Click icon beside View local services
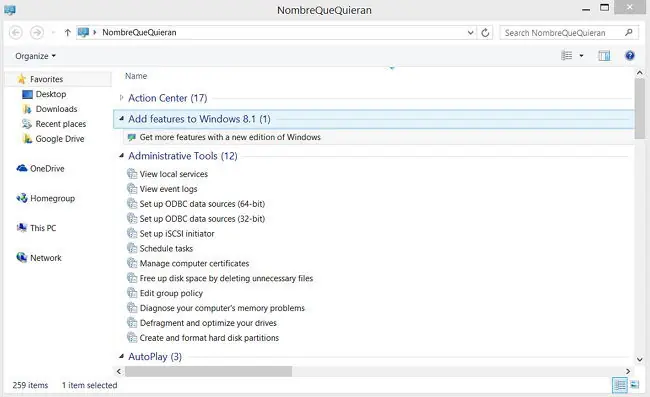The height and width of the screenshot is (397, 650). pyautogui.click(x=132, y=174)
